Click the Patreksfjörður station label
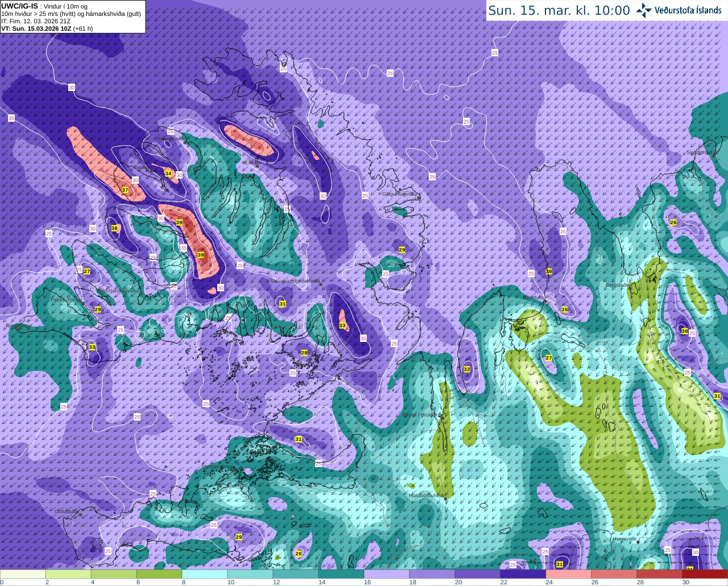 pyautogui.click(x=67, y=299)
